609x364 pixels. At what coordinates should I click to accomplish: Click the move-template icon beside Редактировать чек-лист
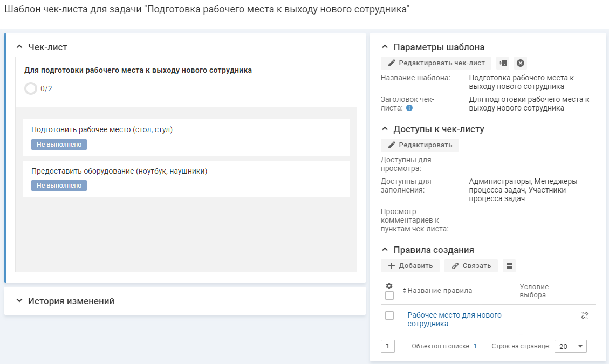tap(503, 63)
